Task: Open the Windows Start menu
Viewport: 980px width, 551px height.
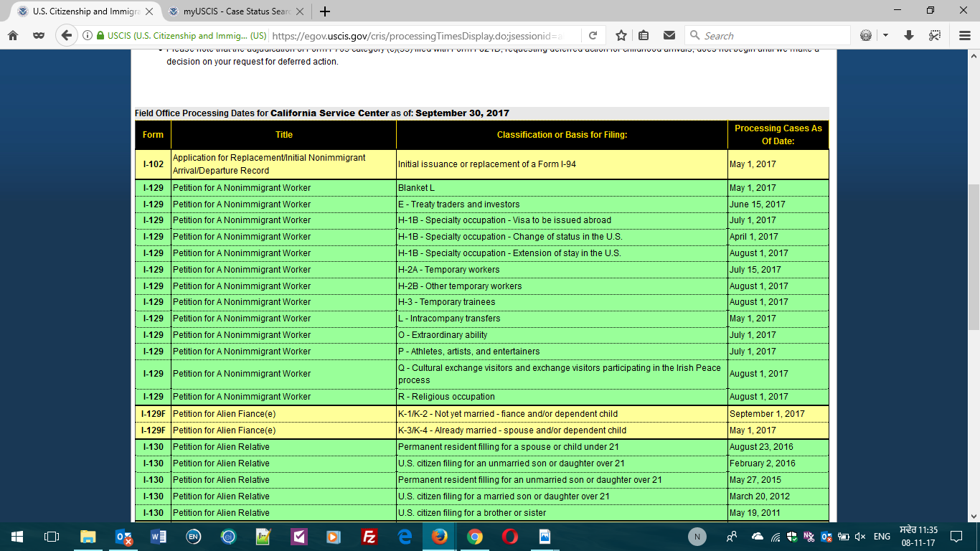Action: coord(17,537)
